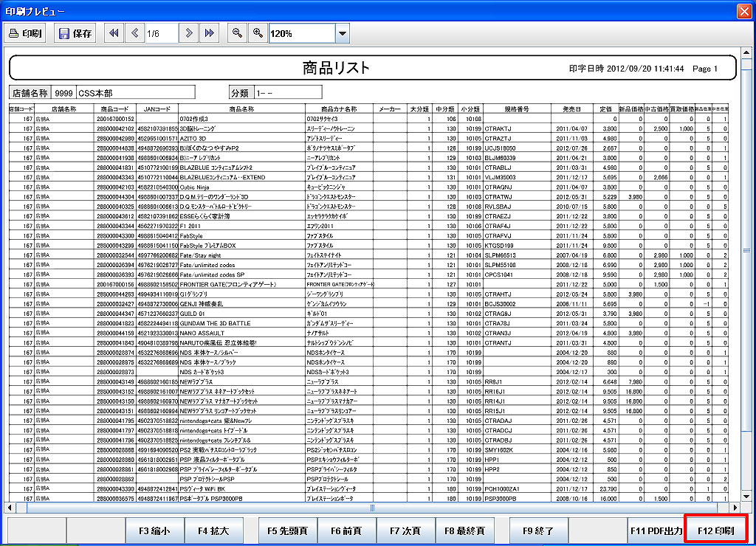Go to previous page using left arrow icon
This screenshot has height=546, width=756.
(x=134, y=33)
